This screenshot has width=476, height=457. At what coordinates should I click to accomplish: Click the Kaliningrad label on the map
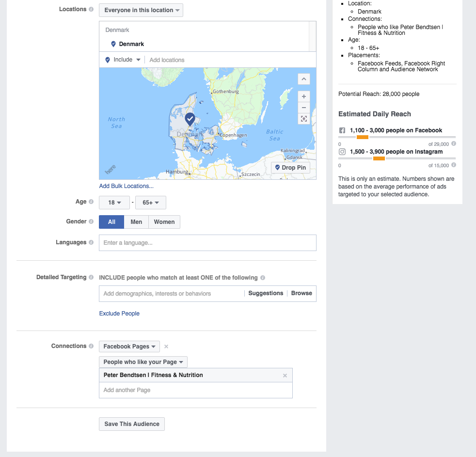pos(292,151)
